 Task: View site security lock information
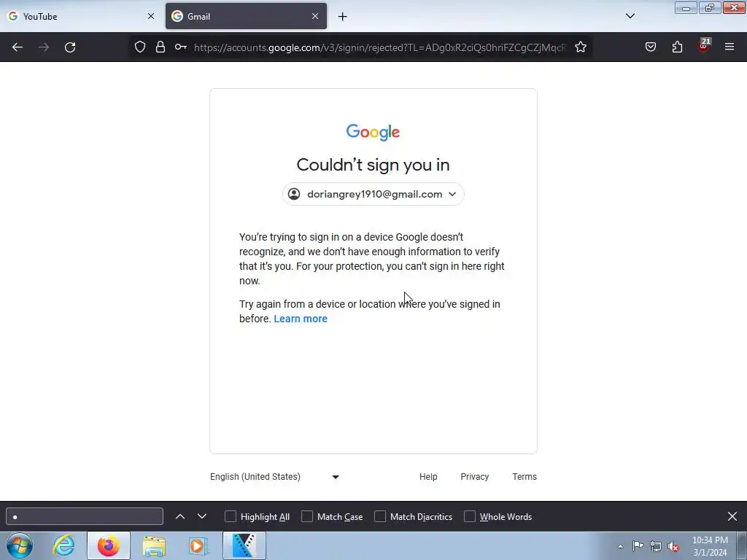tap(160, 47)
